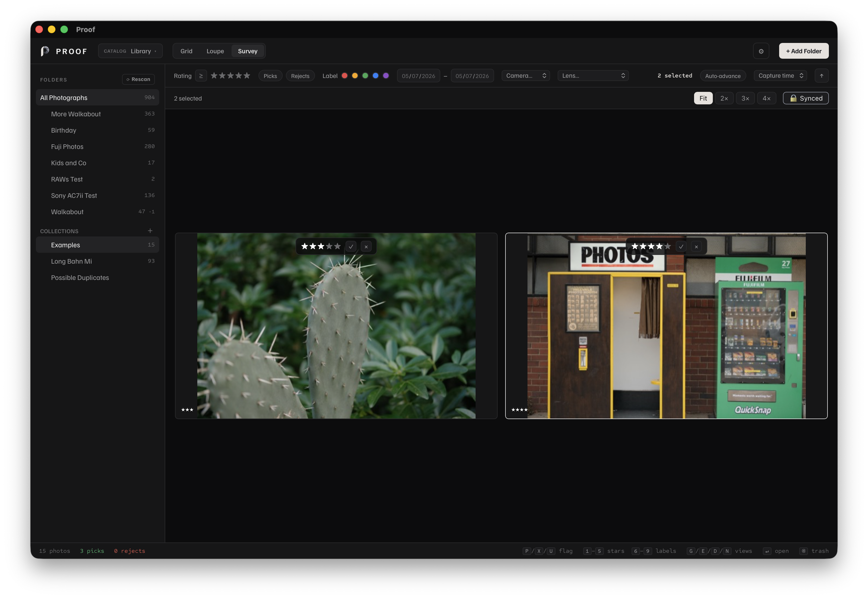
Task: Select the cactus photo thumbnail
Action: pyautogui.click(x=336, y=326)
